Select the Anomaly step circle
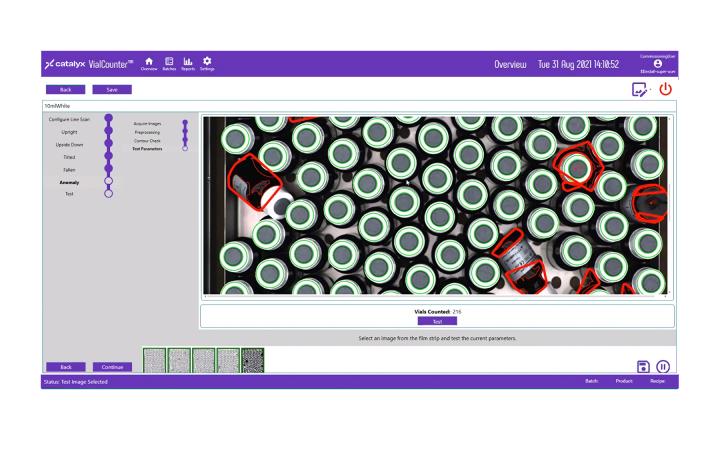This screenshot has width=720, height=450. 108,181
